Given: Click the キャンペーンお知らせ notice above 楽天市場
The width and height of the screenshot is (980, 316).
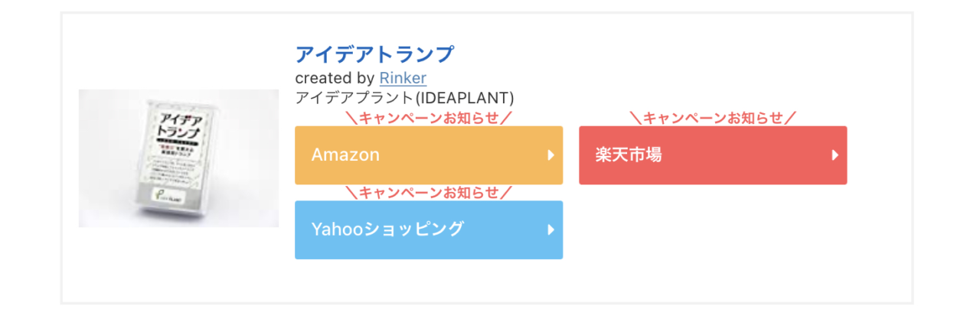Looking at the screenshot, I should 713,118.
